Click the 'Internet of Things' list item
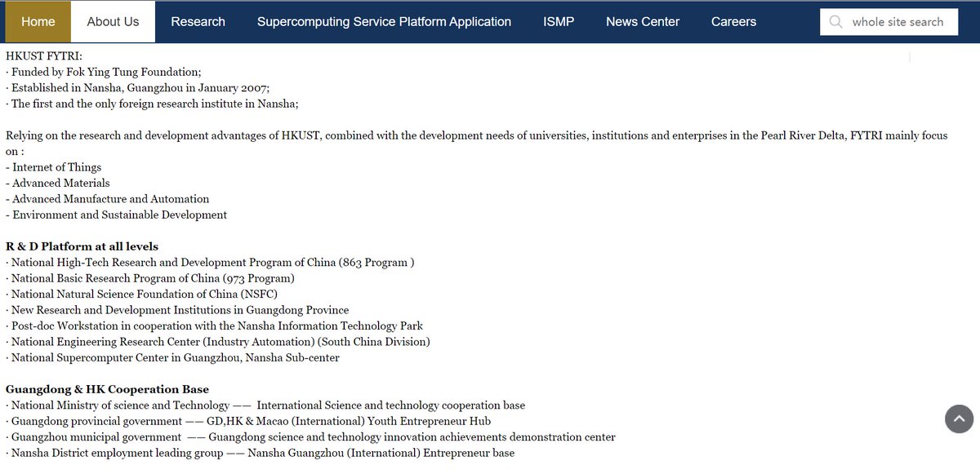This screenshot has height=474, width=980. 54,167
